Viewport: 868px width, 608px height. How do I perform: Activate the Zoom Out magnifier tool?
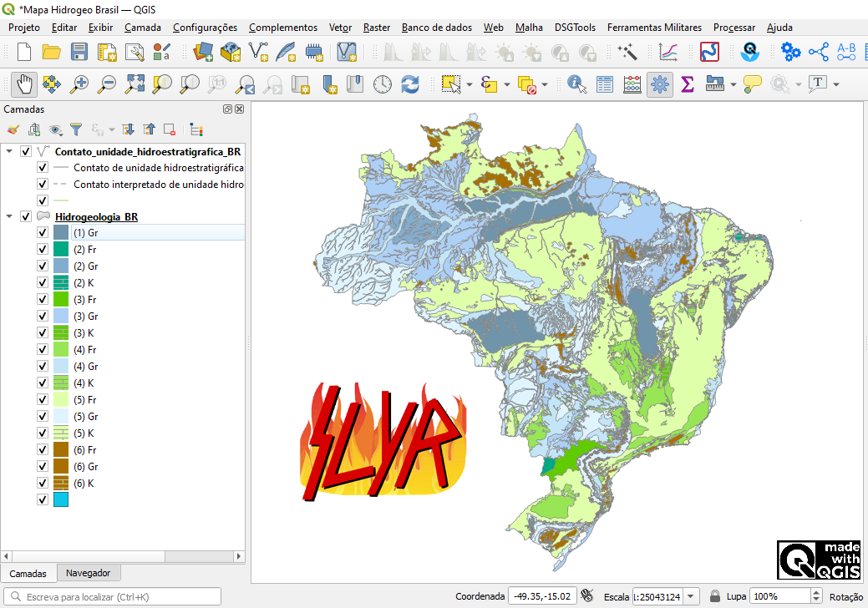106,84
